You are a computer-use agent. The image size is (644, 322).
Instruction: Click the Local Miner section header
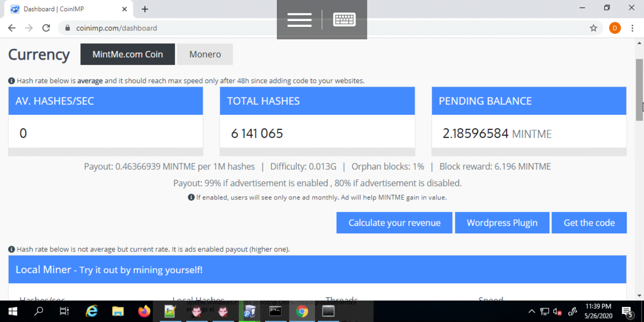[x=317, y=270]
